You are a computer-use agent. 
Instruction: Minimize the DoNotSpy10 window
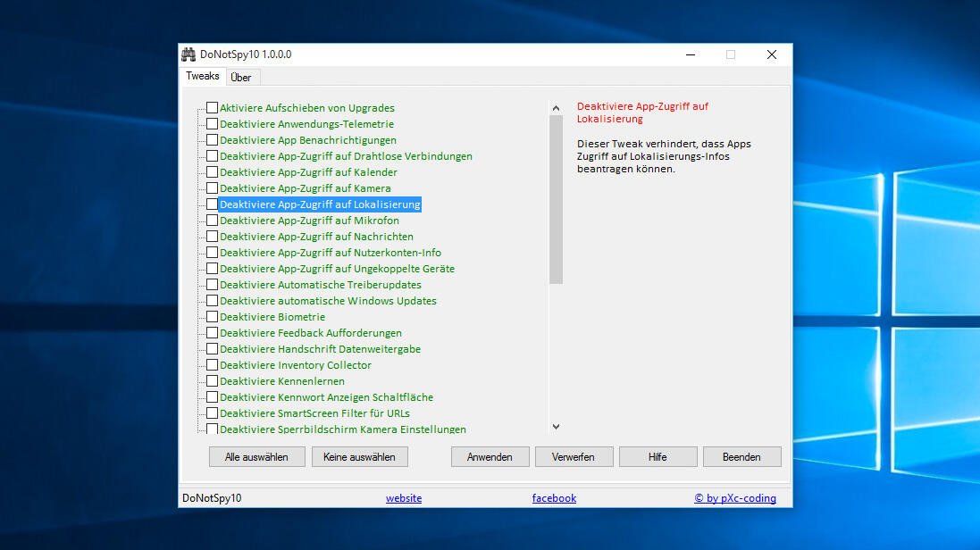(691, 54)
